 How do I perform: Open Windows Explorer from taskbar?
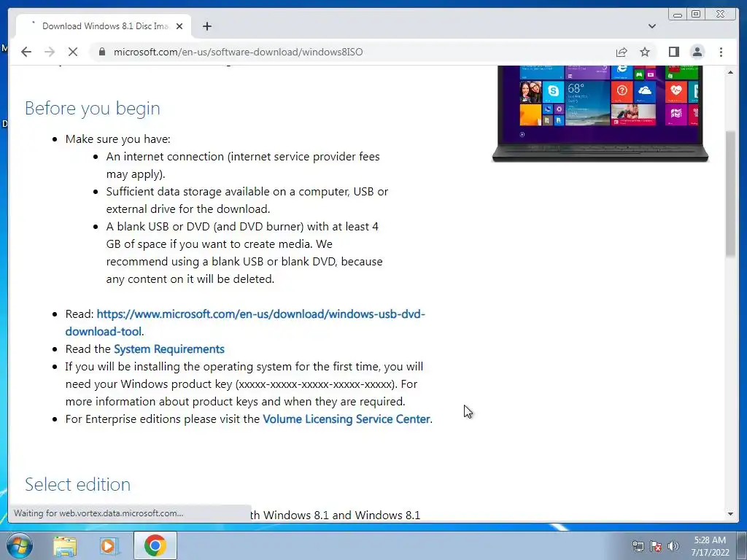coord(65,545)
